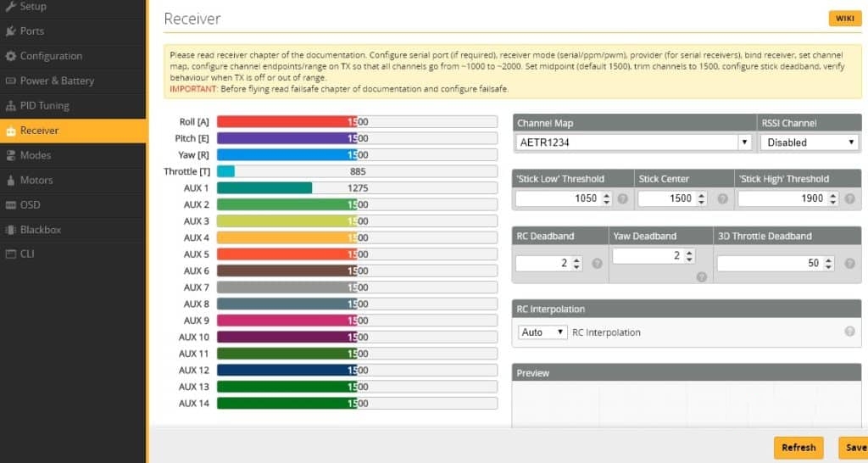Viewport: 868px width, 463px height.
Task: Open the RSSI Channel dropdown
Action: (810, 142)
